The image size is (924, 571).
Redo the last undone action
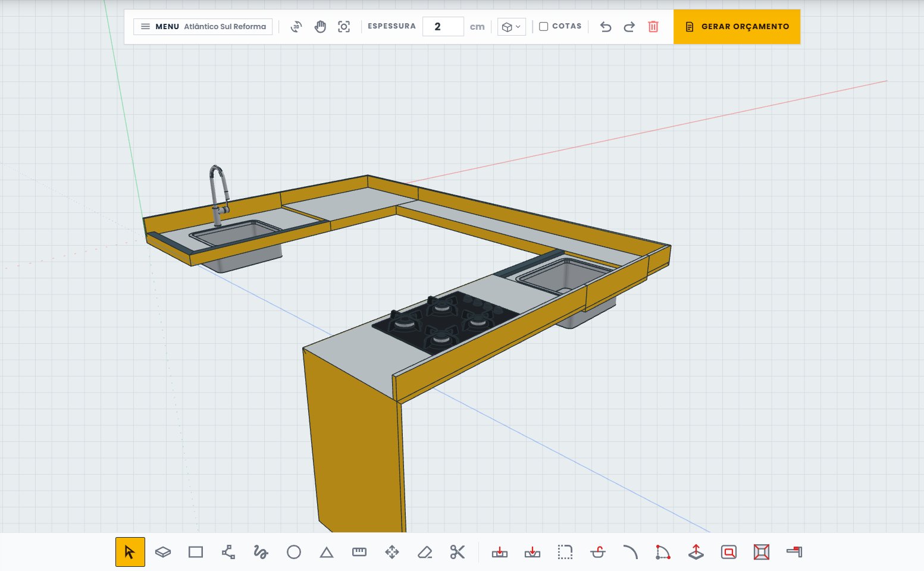coord(629,26)
